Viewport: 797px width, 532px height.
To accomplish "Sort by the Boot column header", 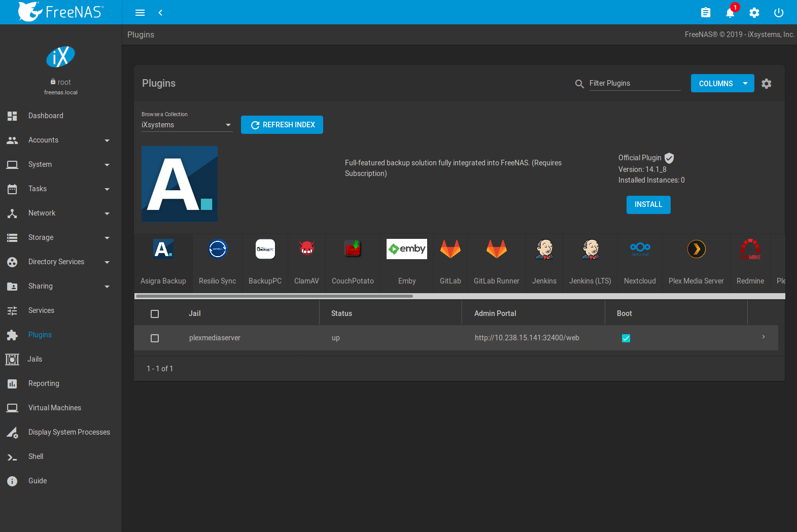I will [x=625, y=314].
